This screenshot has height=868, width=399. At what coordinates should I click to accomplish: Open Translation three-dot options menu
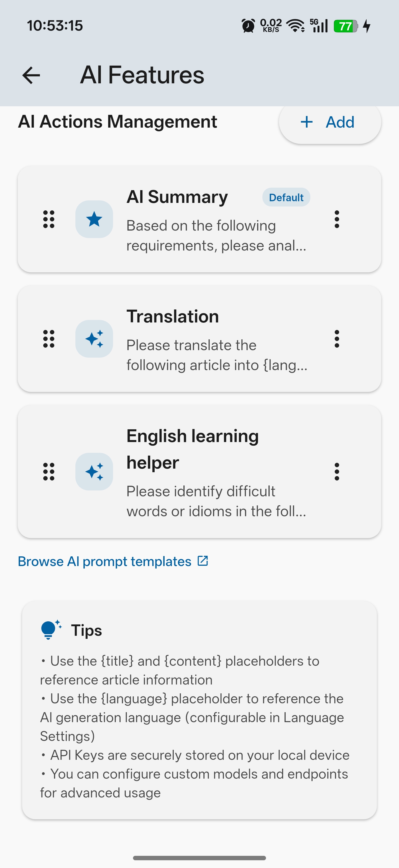[x=337, y=339]
